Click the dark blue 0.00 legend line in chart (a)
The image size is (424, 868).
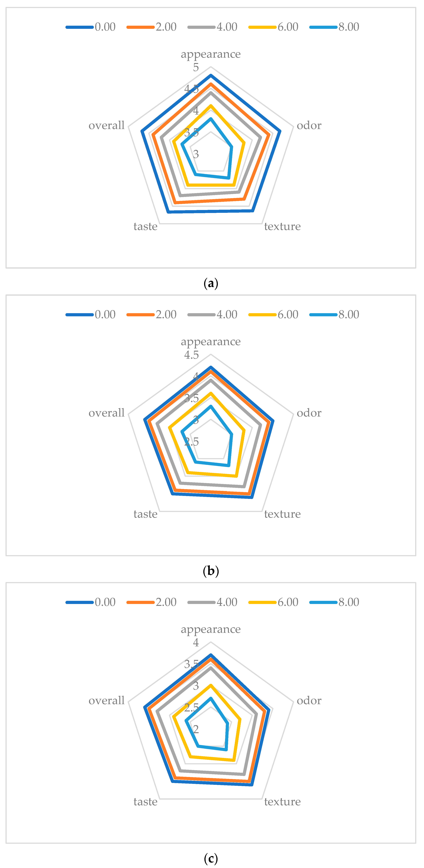click(80, 27)
